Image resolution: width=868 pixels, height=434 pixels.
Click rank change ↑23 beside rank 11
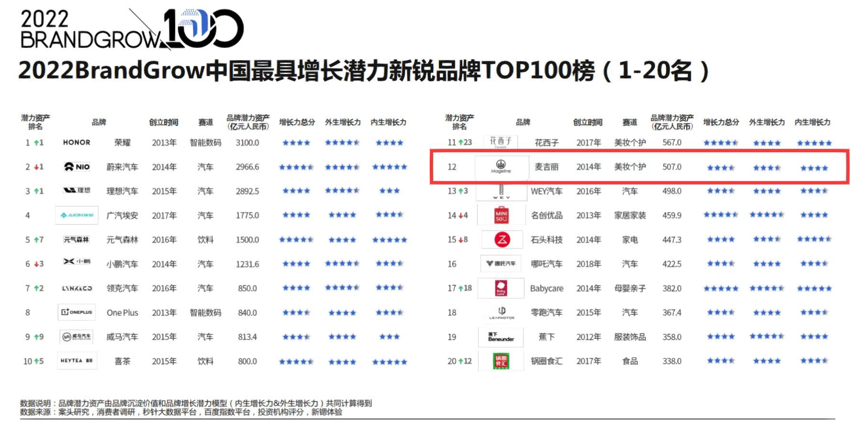[465, 143]
